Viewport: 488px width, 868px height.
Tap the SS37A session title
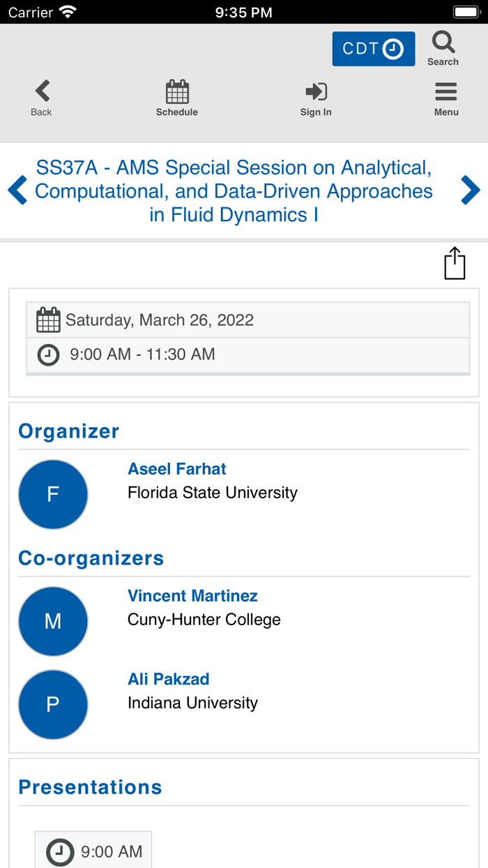tap(234, 191)
